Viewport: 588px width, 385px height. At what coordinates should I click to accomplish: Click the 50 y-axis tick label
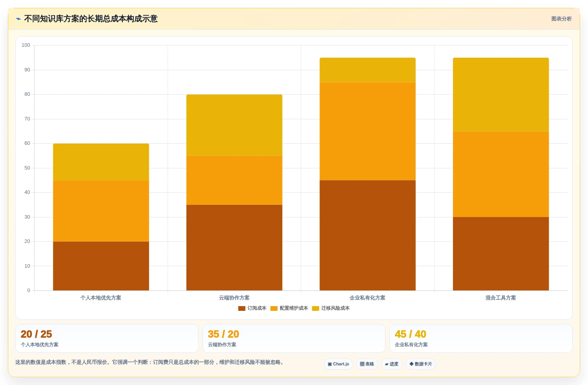[x=27, y=168]
